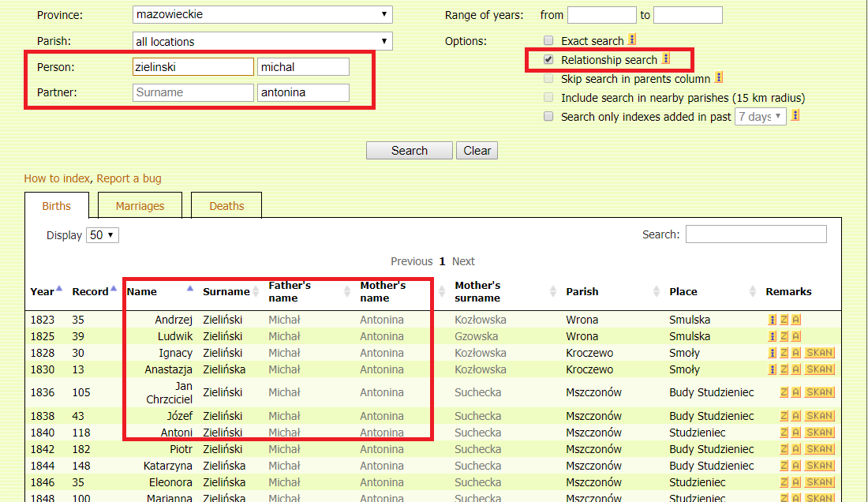Click the info icon in the 1823 Andrzej row
This screenshot has width=868, height=502.
point(772,320)
